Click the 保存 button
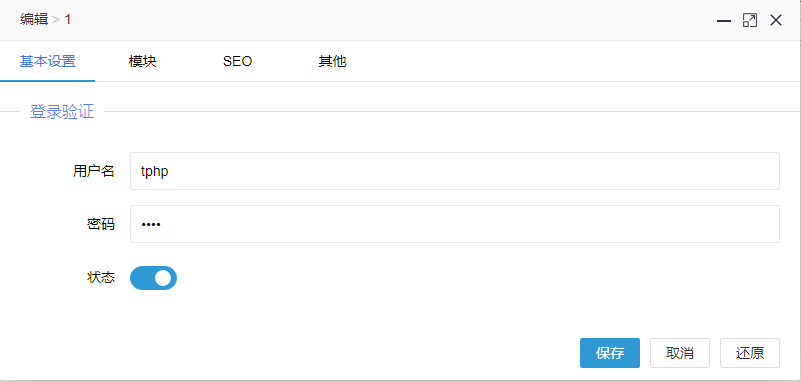This screenshot has width=801, height=382. pos(610,353)
